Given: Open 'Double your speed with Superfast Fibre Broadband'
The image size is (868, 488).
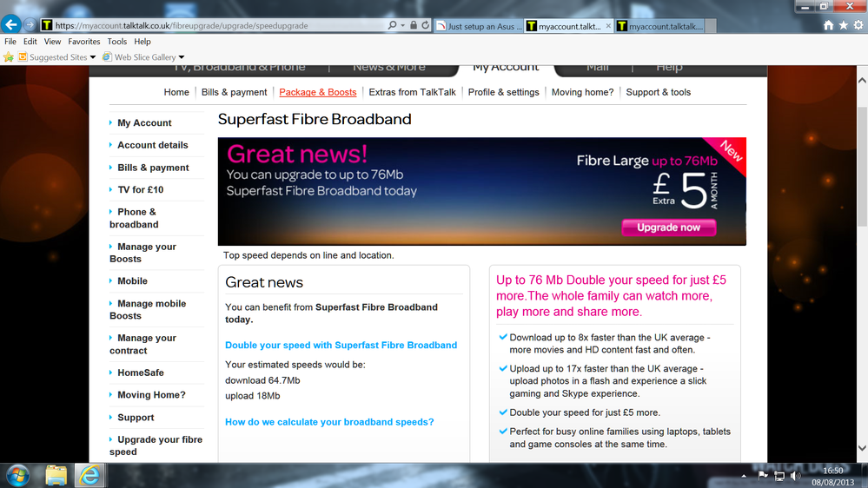Looking at the screenshot, I should point(341,346).
